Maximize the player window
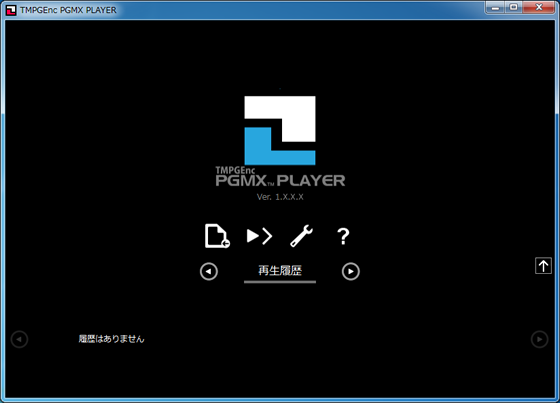 point(514,8)
